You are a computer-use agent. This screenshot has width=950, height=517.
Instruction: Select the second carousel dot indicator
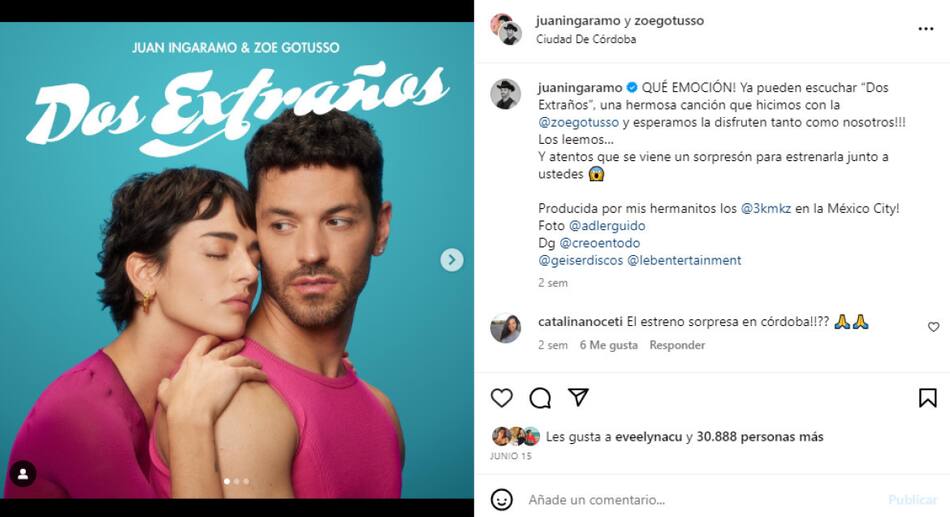237,481
